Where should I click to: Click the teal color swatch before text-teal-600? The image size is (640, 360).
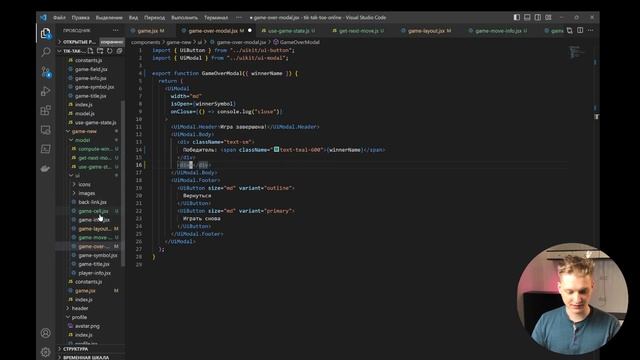tap(276, 150)
